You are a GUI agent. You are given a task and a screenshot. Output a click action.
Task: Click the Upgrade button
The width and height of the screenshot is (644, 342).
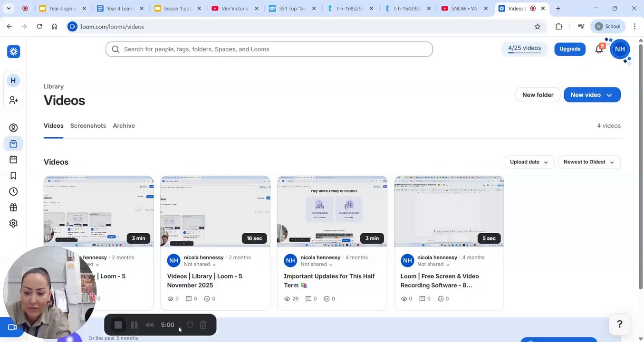point(570,49)
